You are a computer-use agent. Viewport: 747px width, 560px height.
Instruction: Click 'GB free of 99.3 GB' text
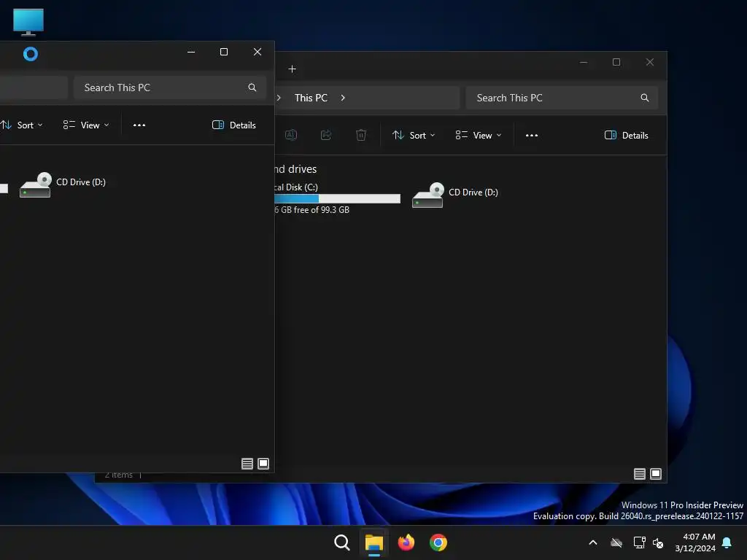click(x=312, y=210)
